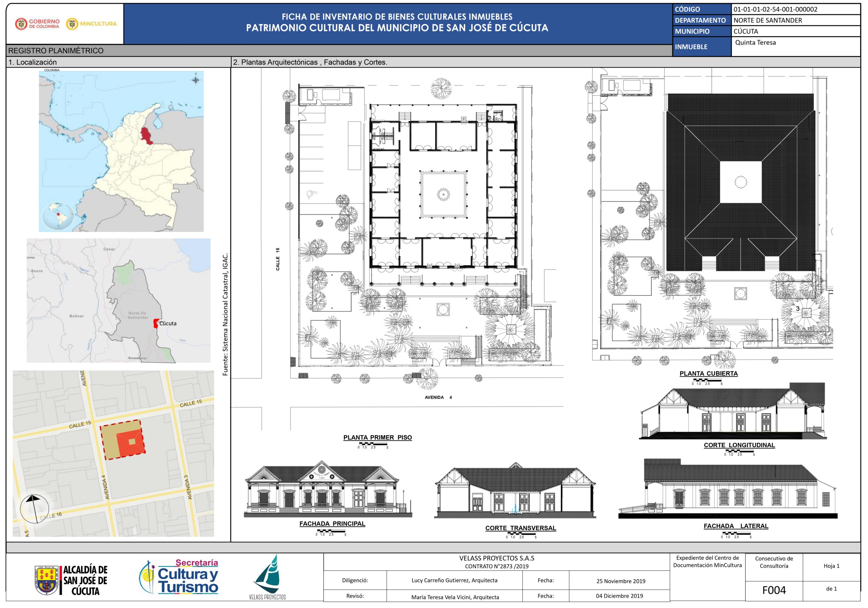Click the F004 consecutive number cell

point(773,590)
